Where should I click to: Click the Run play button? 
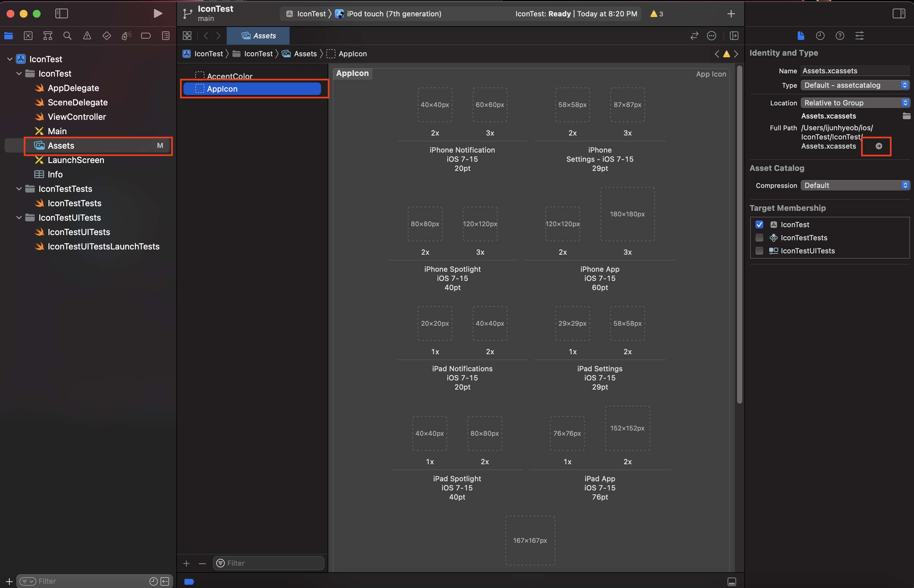157,14
